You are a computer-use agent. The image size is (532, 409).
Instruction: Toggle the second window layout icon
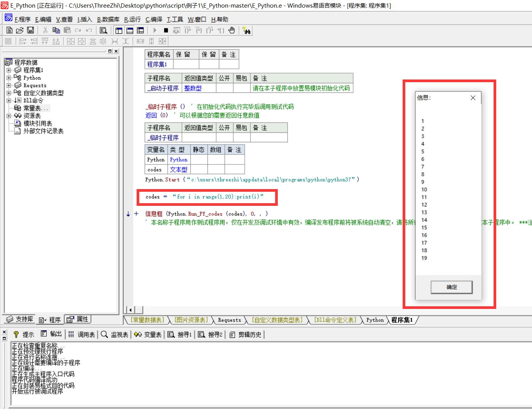coord(130,30)
